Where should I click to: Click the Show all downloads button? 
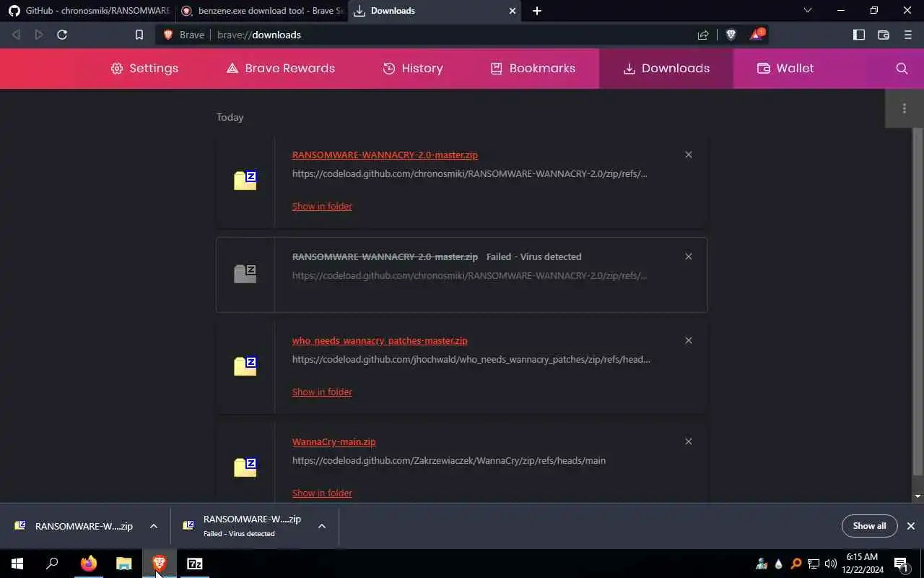coord(869,526)
